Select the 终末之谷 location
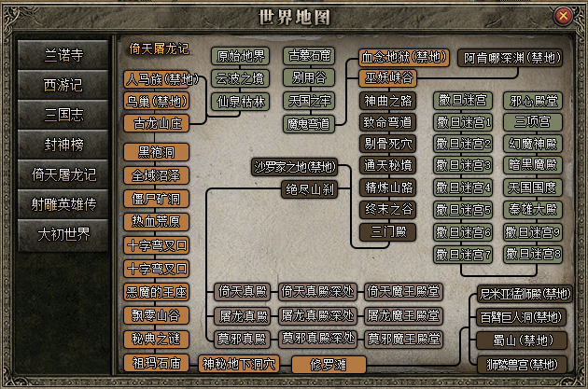Viewport: 588px width, 389px height. click(387, 210)
